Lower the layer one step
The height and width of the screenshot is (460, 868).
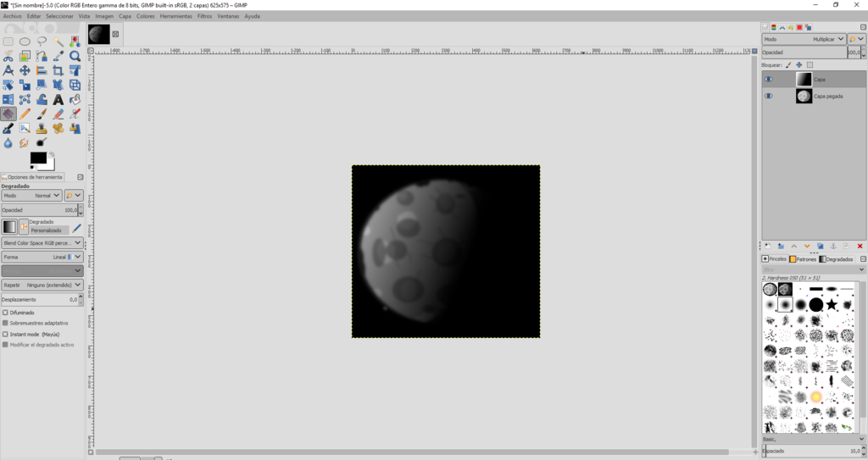807,246
